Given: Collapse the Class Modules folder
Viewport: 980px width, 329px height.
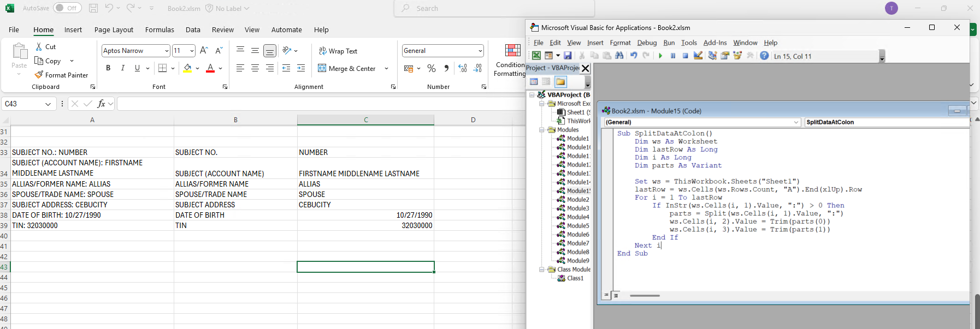Looking at the screenshot, I should pyautogui.click(x=542, y=270).
